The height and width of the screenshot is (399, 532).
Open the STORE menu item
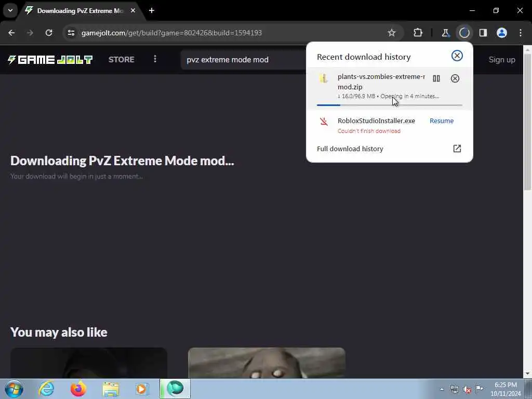[x=121, y=60]
